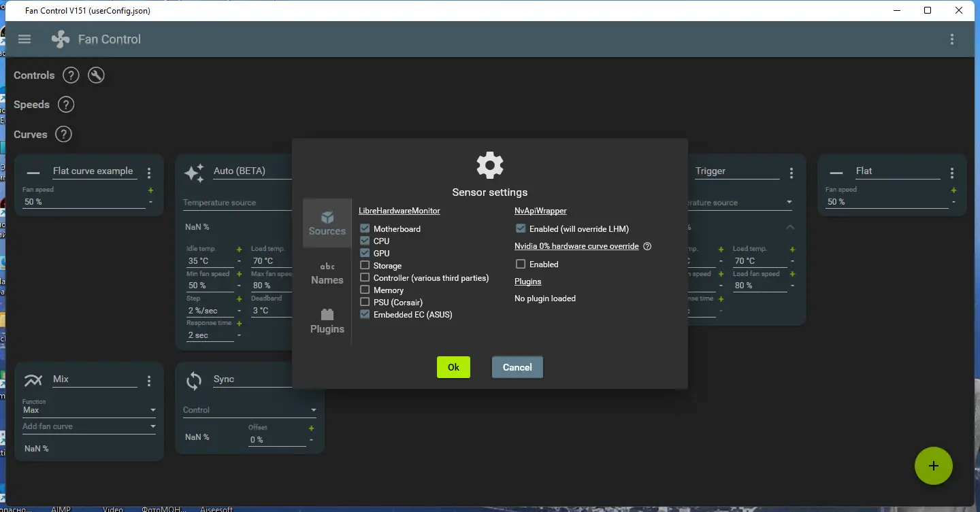Click the green add (+) floating button
Viewport: 980px width, 512px height.
click(934, 466)
